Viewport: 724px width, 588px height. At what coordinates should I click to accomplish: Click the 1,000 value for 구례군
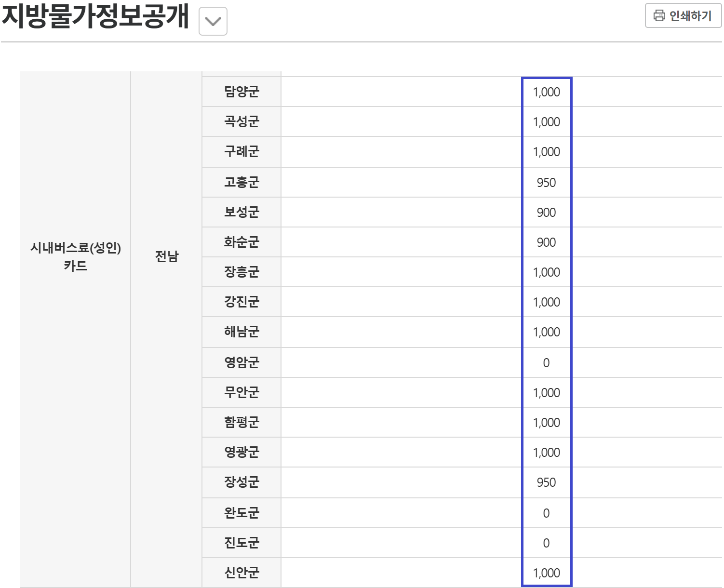coord(547,152)
